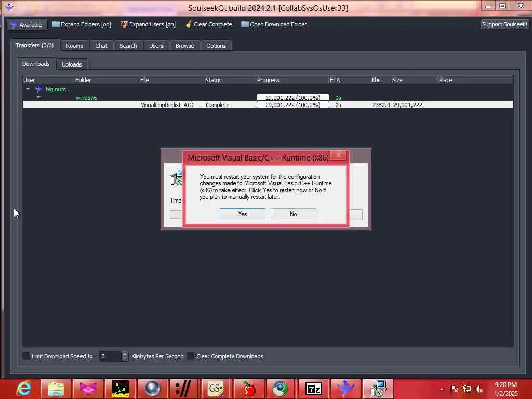Open the Options tab
This screenshot has width=532, height=399.
tap(216, 46)
